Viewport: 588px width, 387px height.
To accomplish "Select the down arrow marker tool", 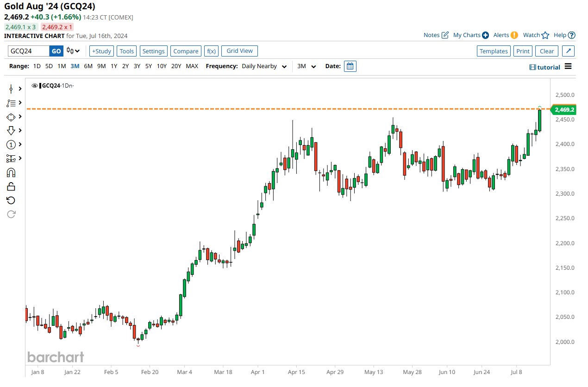I will tap(11, 131).
